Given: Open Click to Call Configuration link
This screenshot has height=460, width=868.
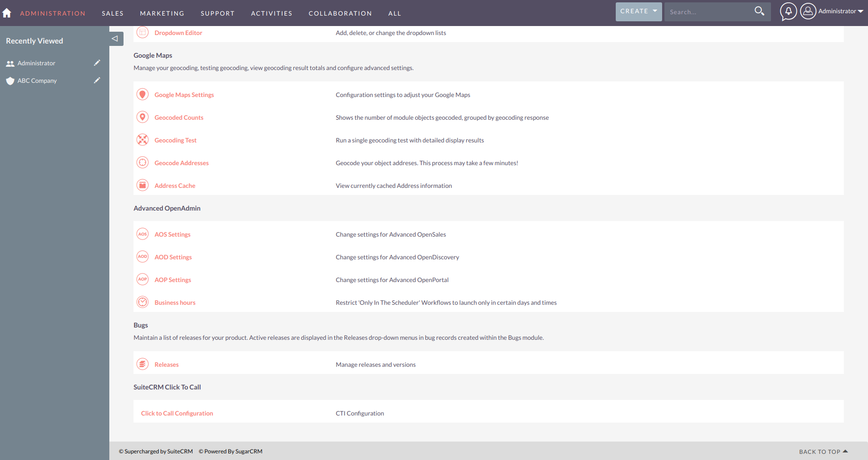Looking at the screenshot, I should [x=177, y=413].
